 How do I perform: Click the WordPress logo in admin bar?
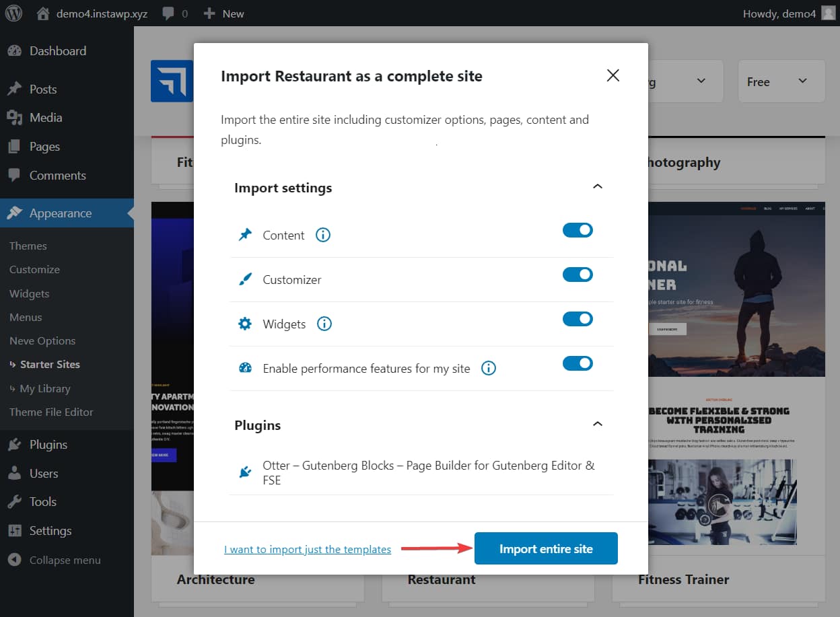(x=14, y=13)
